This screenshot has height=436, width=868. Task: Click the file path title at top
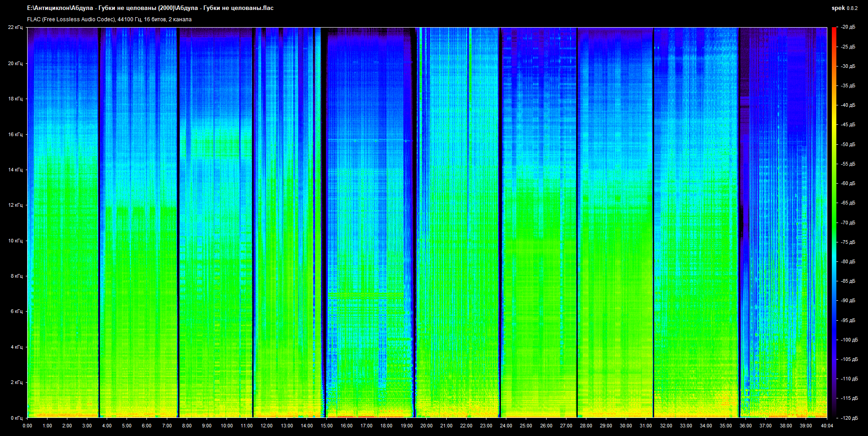click(x=150, y=8)
